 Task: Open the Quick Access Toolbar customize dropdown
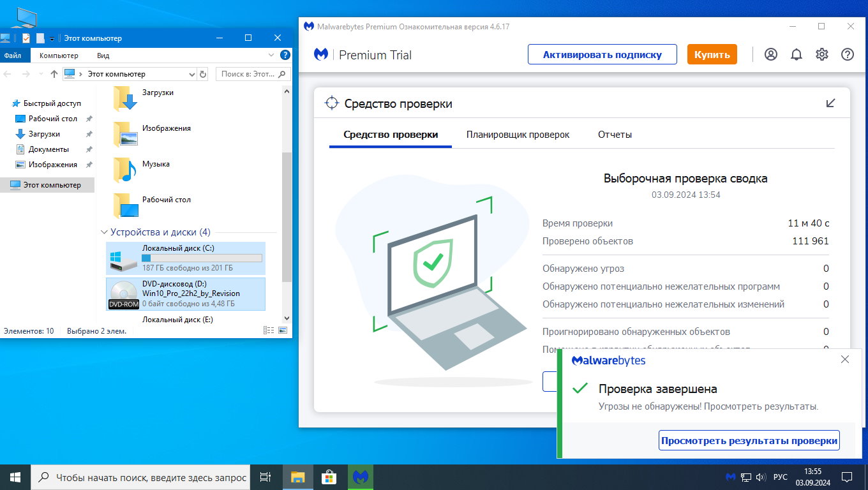tap(52, 38)
